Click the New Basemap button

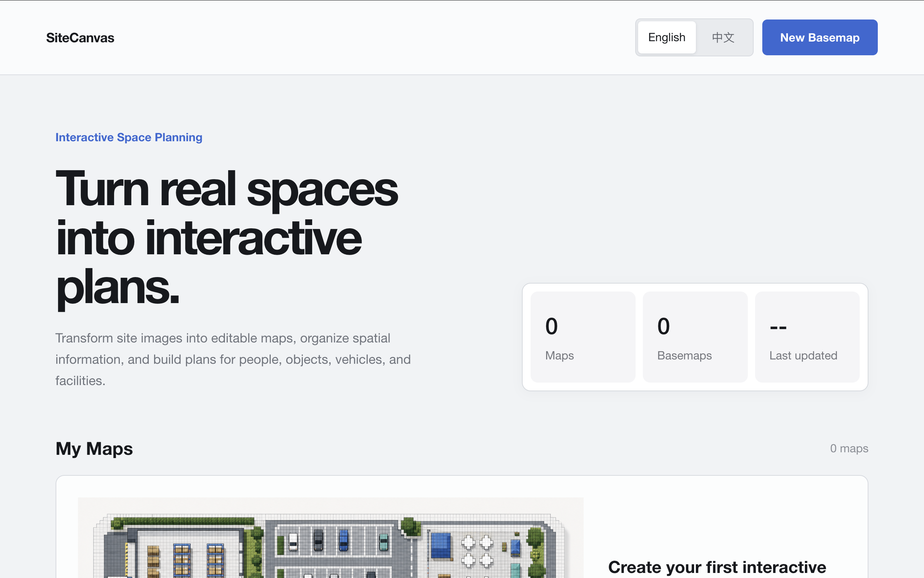(x=819, y=38)
